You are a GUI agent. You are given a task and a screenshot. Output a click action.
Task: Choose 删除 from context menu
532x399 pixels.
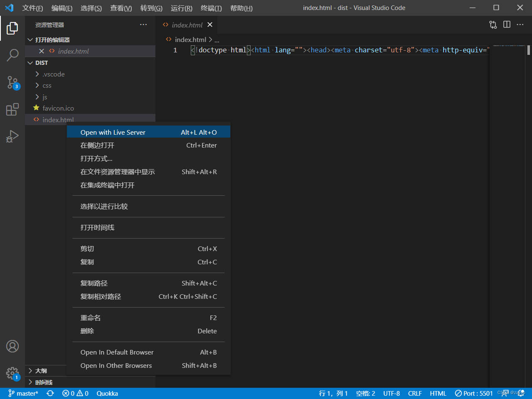point(149,331)
